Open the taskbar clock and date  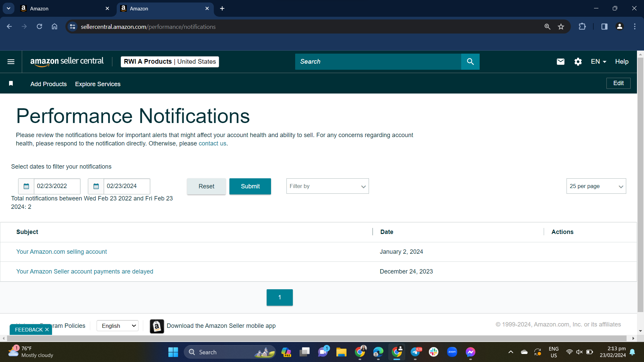613,352
